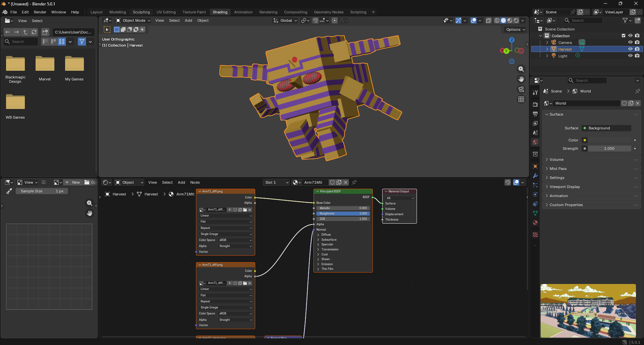Pin the node editor to Arm71Mtl material
Image resolution: width=644 pixels, height=345 pixels.
tap(354, 182)
